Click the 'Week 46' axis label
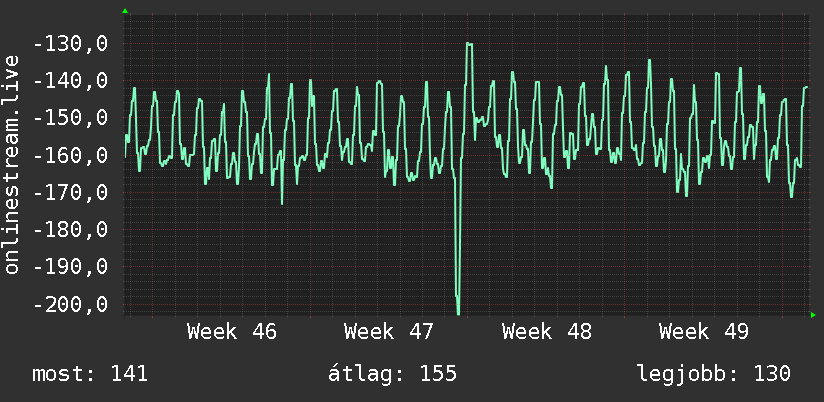Screen dimensions: 824x402 (x=232, y=332)
